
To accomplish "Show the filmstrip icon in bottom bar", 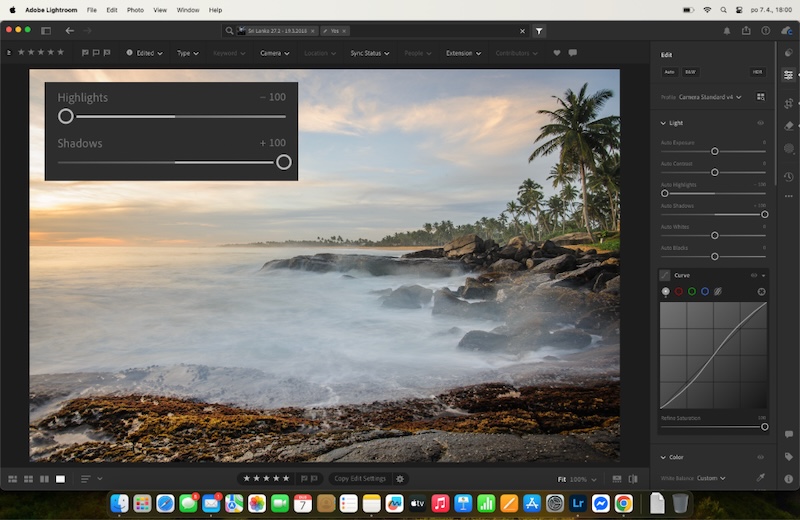I will [617, 479].
